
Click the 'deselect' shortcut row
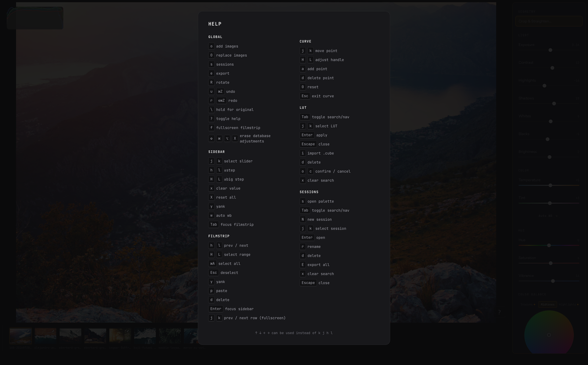coord(223,273)
